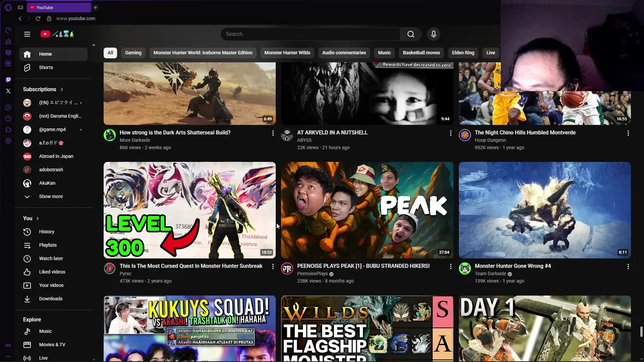The height and width of the screenshot is (362, 644).
Task: Open browser history clock in the sidebar
Action: 8,119
